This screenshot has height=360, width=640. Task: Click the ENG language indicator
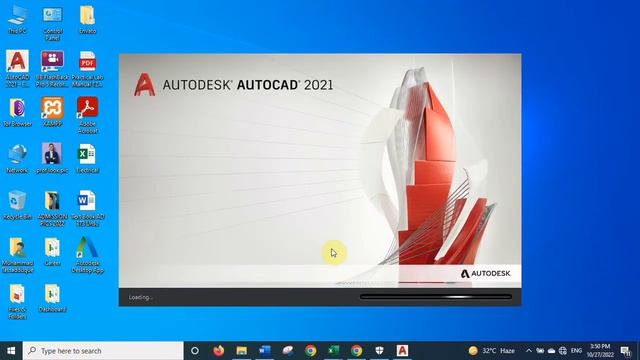click(x=576, y=351)
